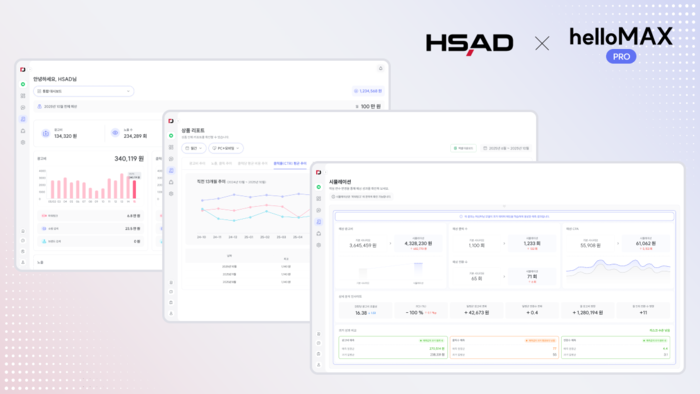Open the grid dashboard icon in the greeting dashboard sidebar
Image resolution: width=700 pixels, height=394 pixels.
[23, 95]
